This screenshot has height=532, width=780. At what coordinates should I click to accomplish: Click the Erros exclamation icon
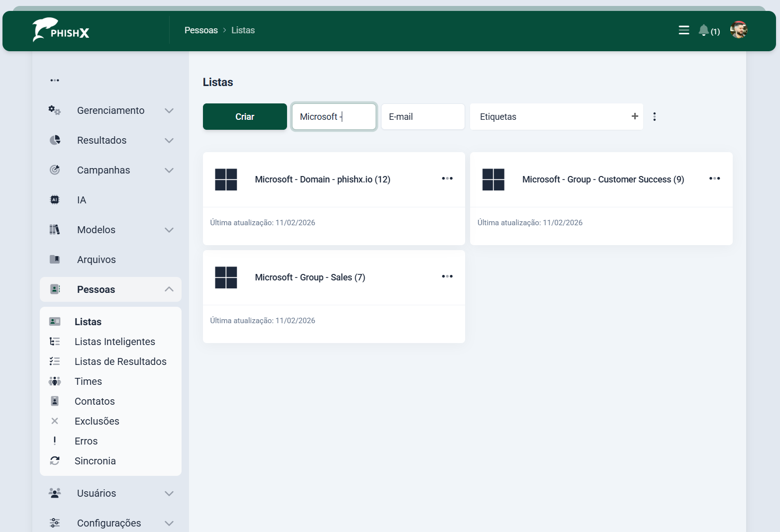55,441
